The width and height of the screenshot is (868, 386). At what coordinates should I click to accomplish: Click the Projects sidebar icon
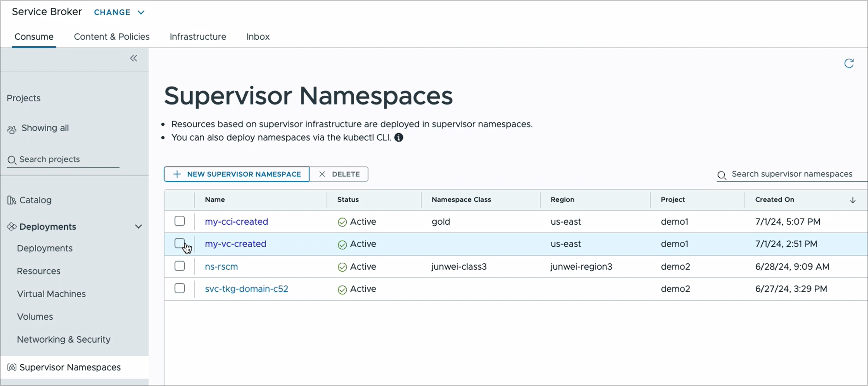[23, 97]
